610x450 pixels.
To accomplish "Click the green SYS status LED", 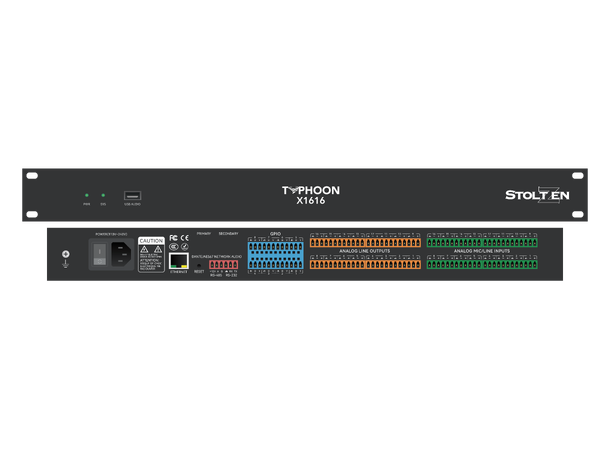I will [x=103, y=196].
